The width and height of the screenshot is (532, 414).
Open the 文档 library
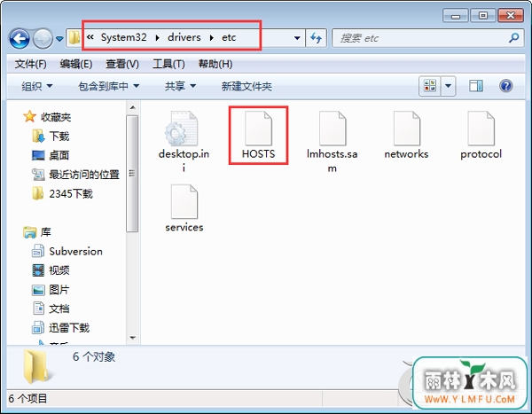(51, 309)
